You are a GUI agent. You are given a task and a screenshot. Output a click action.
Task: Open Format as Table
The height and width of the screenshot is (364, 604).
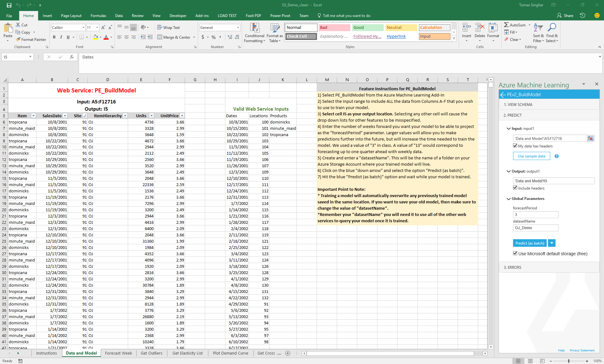tap(275, 33)
